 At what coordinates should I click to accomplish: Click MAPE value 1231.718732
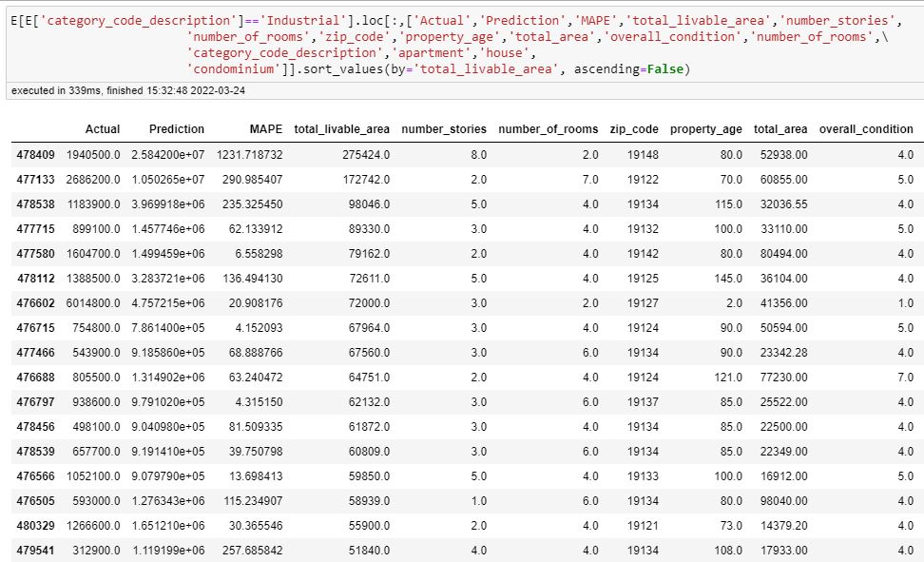click(249, 155)
